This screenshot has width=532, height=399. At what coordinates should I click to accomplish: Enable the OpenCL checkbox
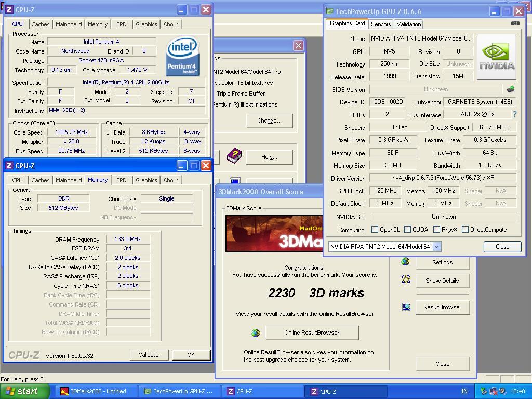click(375, 230)
